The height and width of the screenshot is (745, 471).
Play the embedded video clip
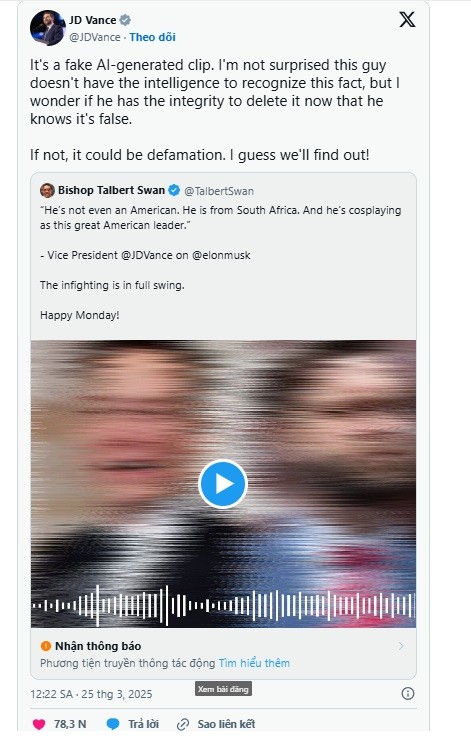pyautogui.click(x=223, y=484)
